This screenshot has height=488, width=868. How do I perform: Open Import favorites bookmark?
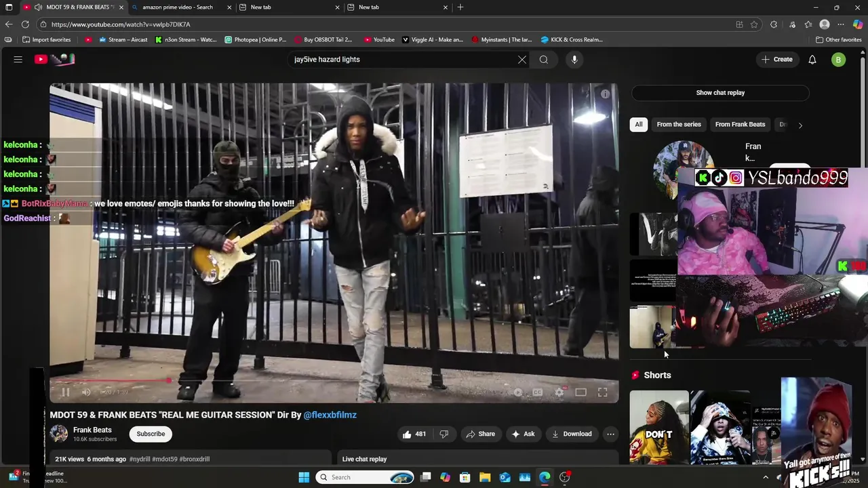[x=47, y=40]
